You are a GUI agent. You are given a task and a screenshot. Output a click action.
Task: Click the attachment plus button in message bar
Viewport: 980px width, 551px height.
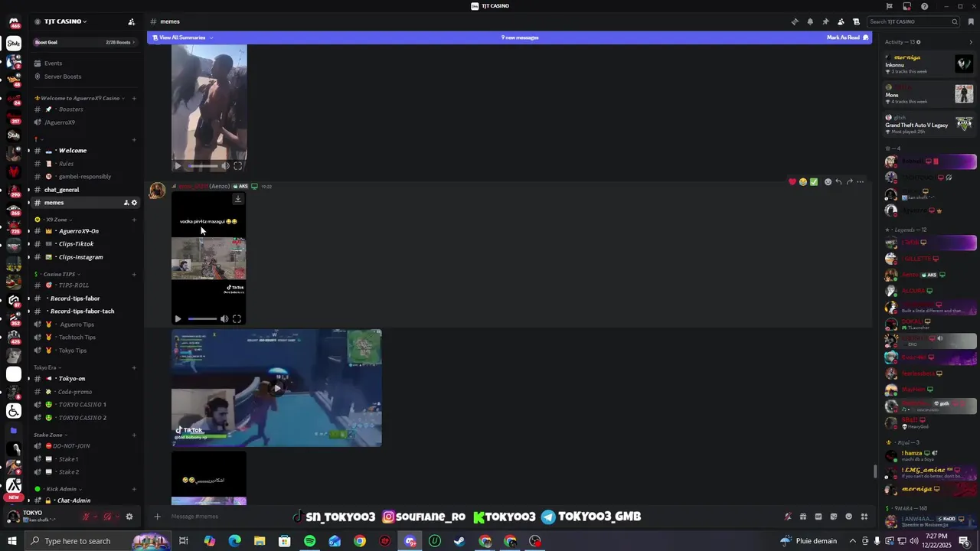(x=157, y=517)
